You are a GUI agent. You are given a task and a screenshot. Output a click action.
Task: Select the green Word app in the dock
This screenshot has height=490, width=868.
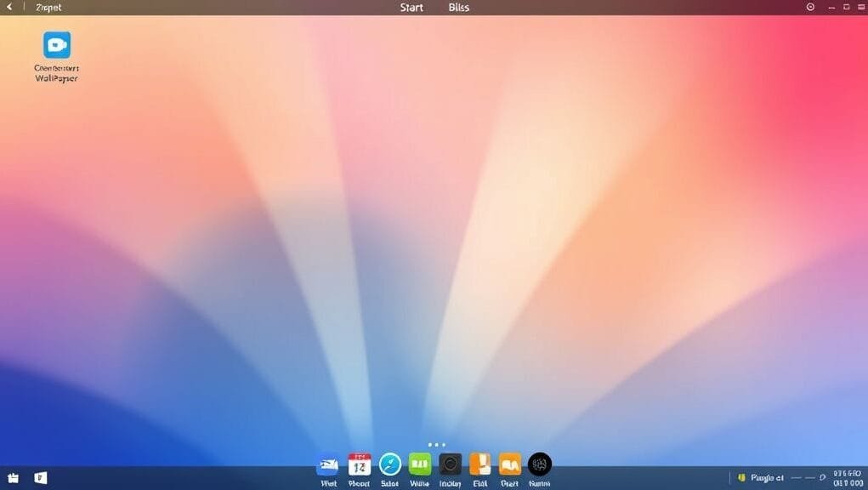[x=419, y=466]
